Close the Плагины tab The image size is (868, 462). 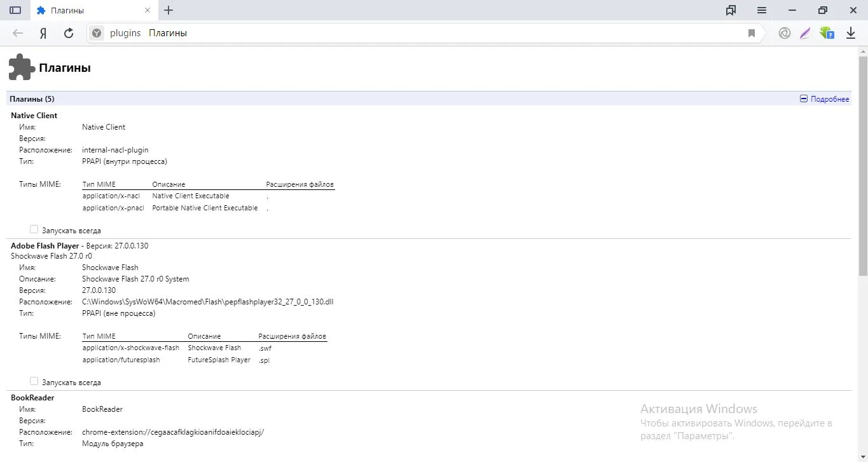[148, 10]
